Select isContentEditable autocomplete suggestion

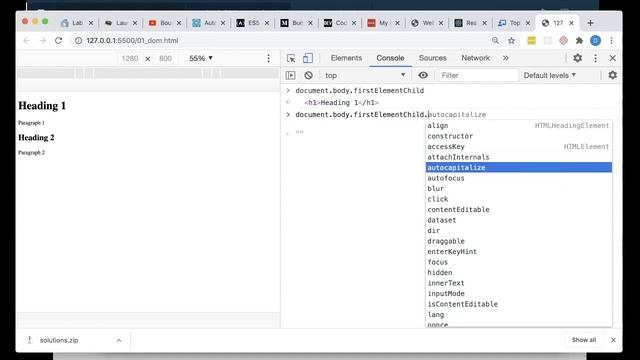pyautogui.click(x=519, y=304)
